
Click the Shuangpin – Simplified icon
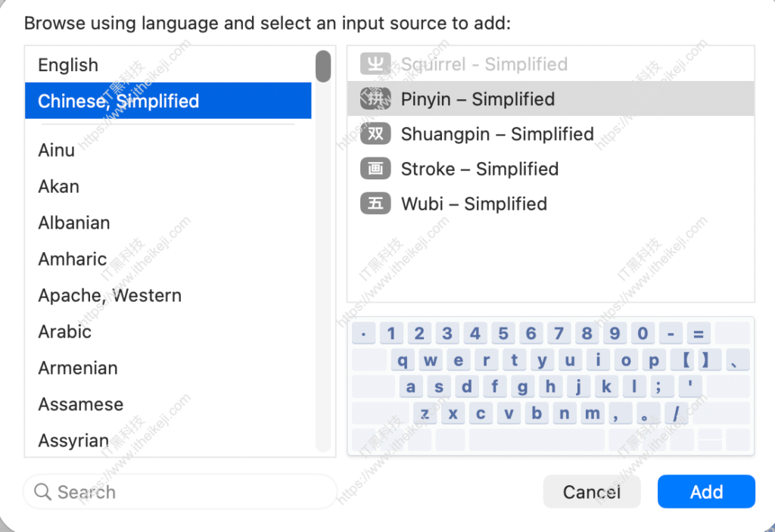click(x=375, y=134)
